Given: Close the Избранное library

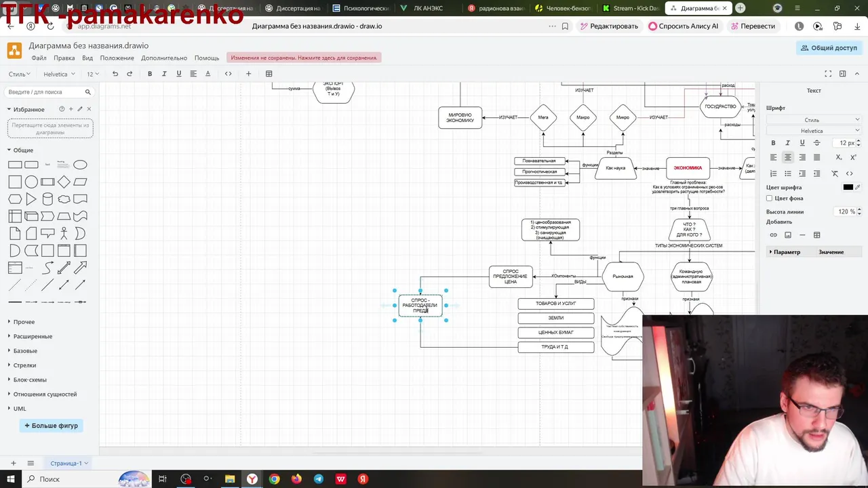Looking at the screenshot, I should 89,109.
